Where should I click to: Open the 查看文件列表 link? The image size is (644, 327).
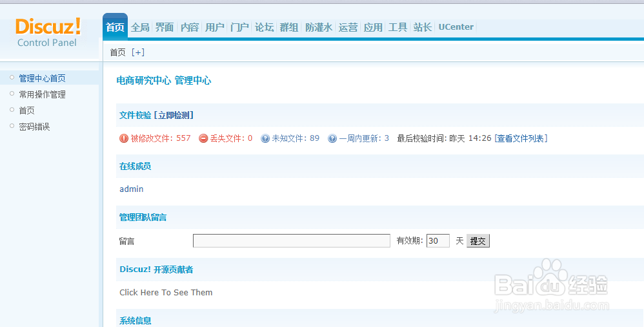[x=521, y=138]
